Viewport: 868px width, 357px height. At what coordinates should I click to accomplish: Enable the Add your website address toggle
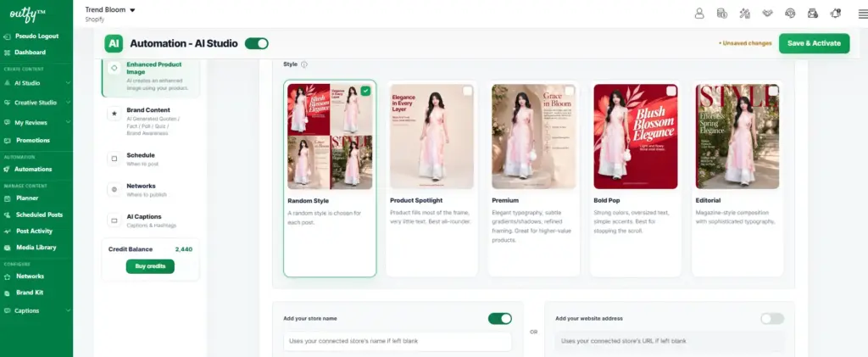coord(772,319)
